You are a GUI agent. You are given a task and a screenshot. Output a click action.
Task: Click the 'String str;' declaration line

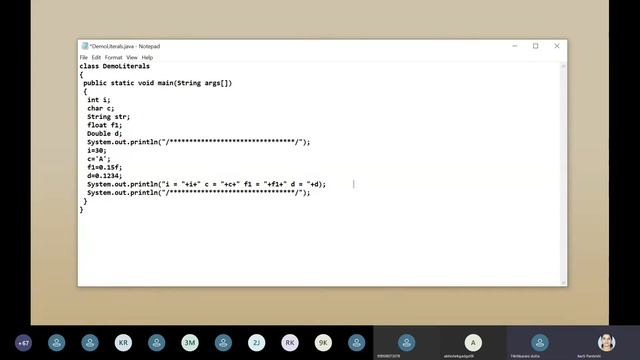[x=108, y=117]
